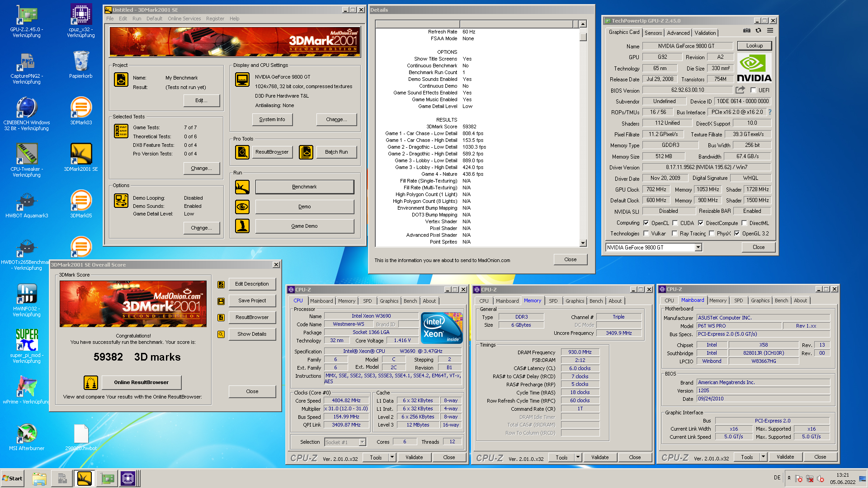
Task: Launch the 3DMark05 desktop icon
Action: tap(81, 204)
